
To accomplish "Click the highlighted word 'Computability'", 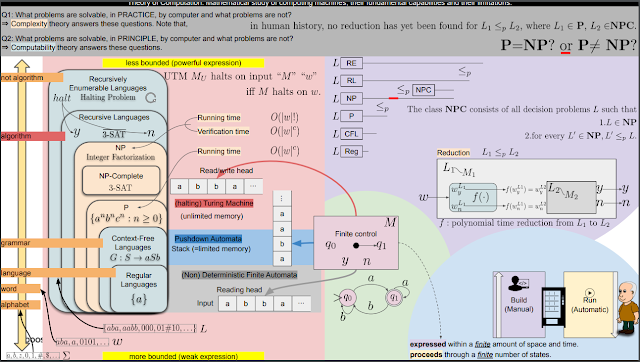I will (33, 47).
